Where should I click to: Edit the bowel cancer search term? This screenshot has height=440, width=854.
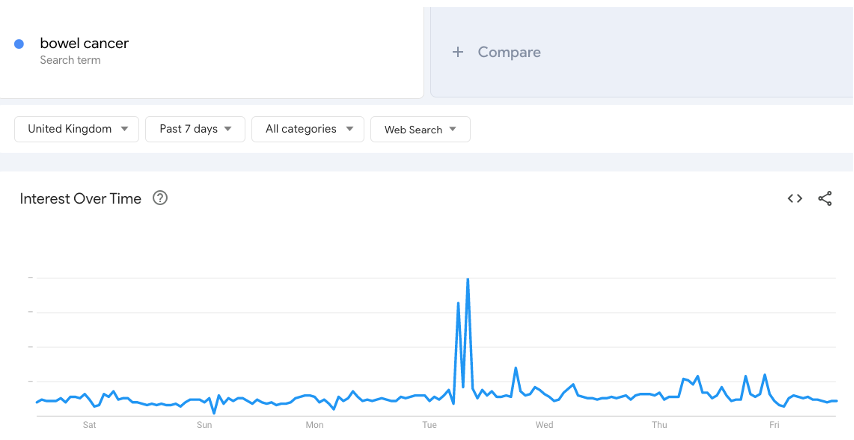point(84,43)
